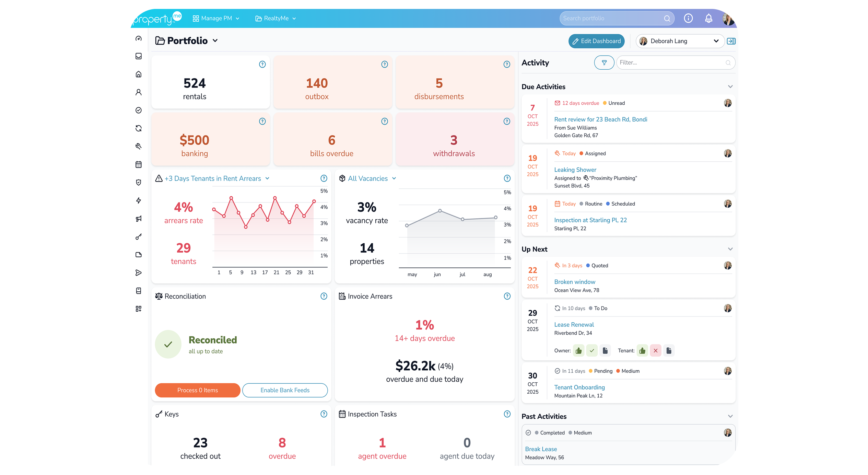Open help for the Reconciliation widget
Viewport: 868px width, 475px height.
pos(324,296)
